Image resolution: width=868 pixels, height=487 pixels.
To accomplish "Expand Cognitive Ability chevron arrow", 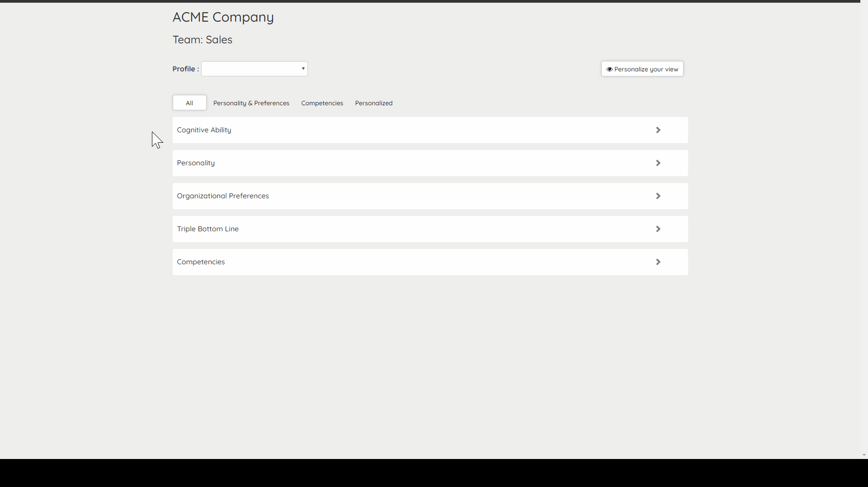I will pyautogui.click(x=658, y=130).
